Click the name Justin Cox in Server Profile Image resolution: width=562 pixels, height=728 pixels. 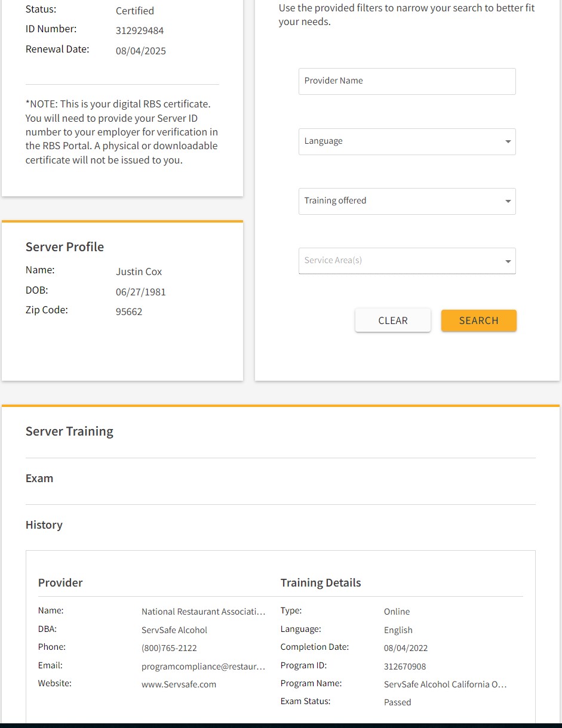(x=139, y=272)
